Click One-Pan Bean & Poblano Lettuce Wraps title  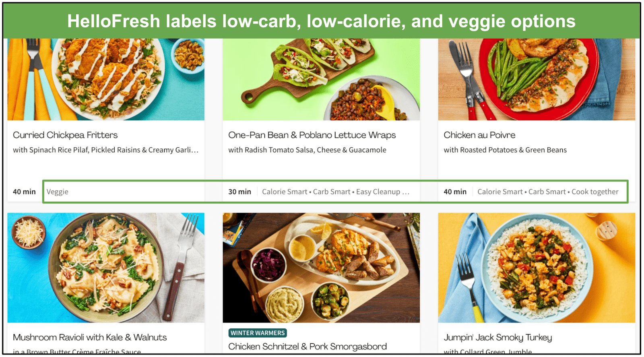click(x=312, y=135)
